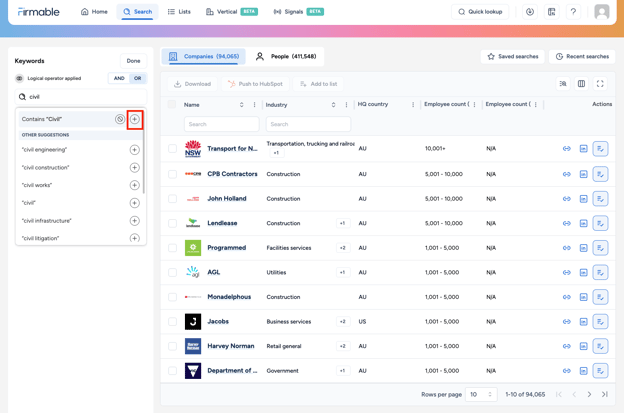Viewport: 624px width, 413px height.
Task: Copy link for Transport for N... row
Action: point(567,148)
